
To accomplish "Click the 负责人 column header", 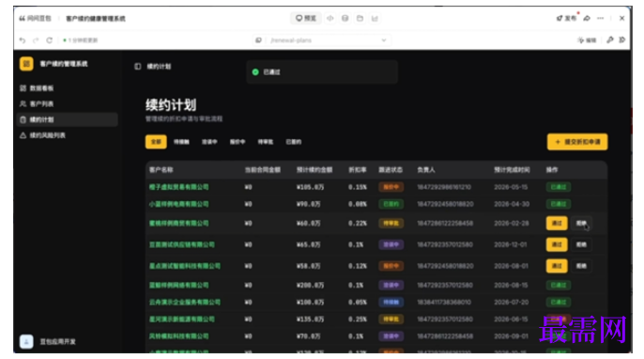I will [x=426, y=170].
